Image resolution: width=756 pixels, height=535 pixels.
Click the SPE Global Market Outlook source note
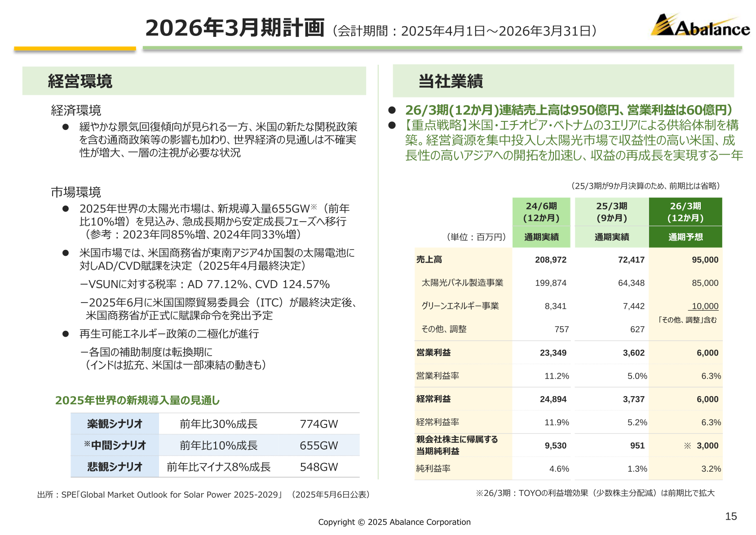(203, 495)
